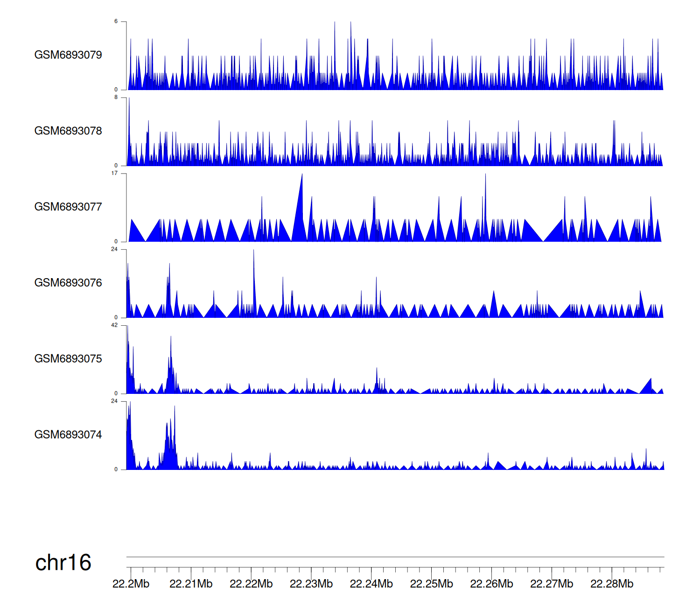
Task: Select the GSM6893074 track label
Action: click(x=68, y=435)
